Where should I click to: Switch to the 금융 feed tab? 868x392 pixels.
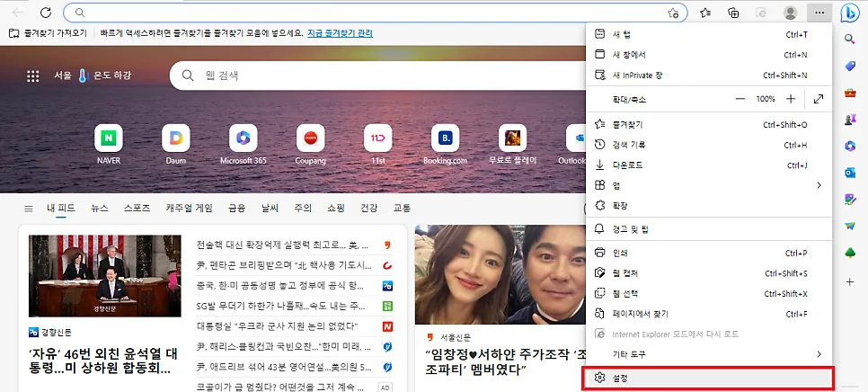[x=236, y=209]
